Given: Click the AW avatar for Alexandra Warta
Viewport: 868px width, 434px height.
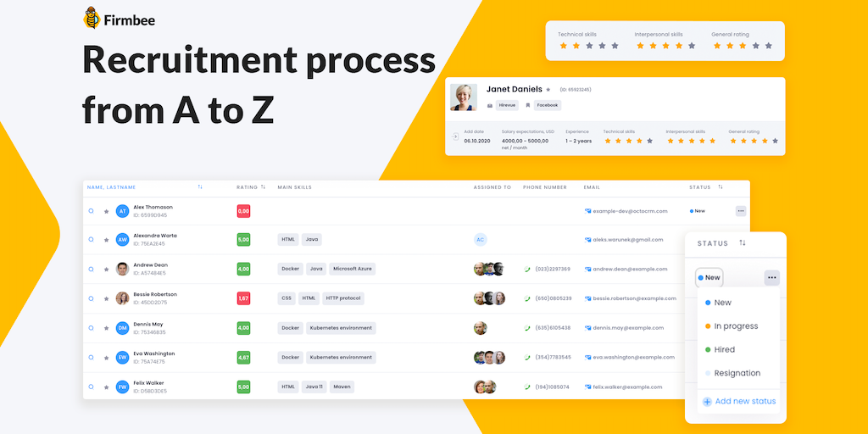Looking at the screenshot, I should tap(122, 240).
